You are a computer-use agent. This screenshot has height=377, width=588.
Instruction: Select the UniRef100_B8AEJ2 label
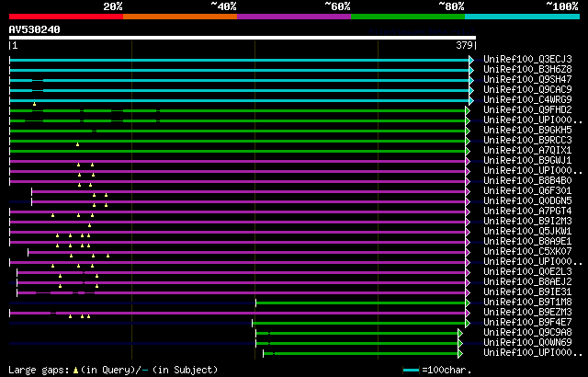[x=527, y=282]
